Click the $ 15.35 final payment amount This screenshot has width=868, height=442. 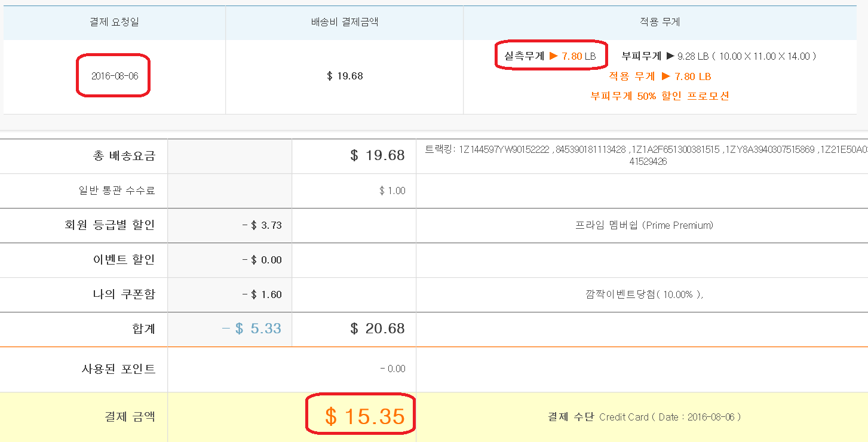(x=364, y=416)
